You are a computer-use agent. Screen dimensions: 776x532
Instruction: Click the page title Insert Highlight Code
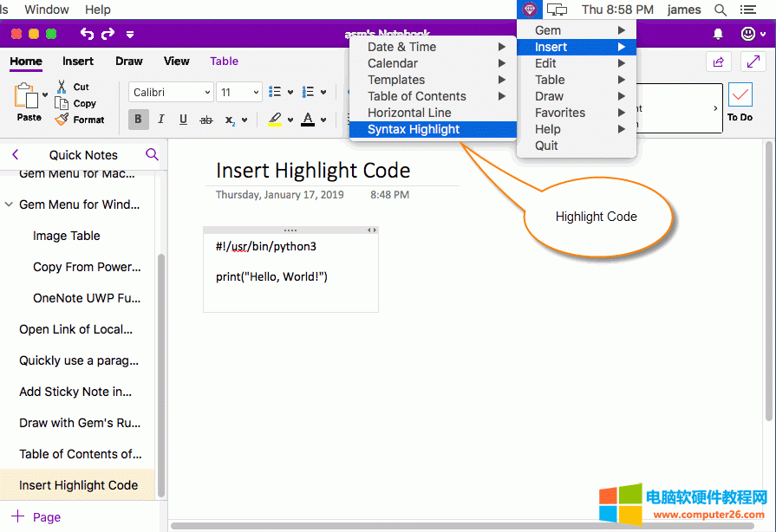point(313,171)
